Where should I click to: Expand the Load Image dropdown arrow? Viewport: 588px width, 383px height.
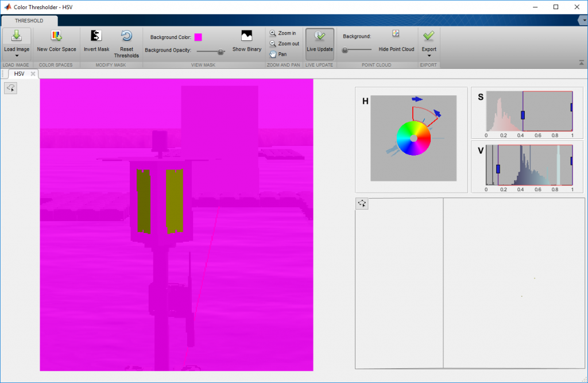tap(17, 56)
